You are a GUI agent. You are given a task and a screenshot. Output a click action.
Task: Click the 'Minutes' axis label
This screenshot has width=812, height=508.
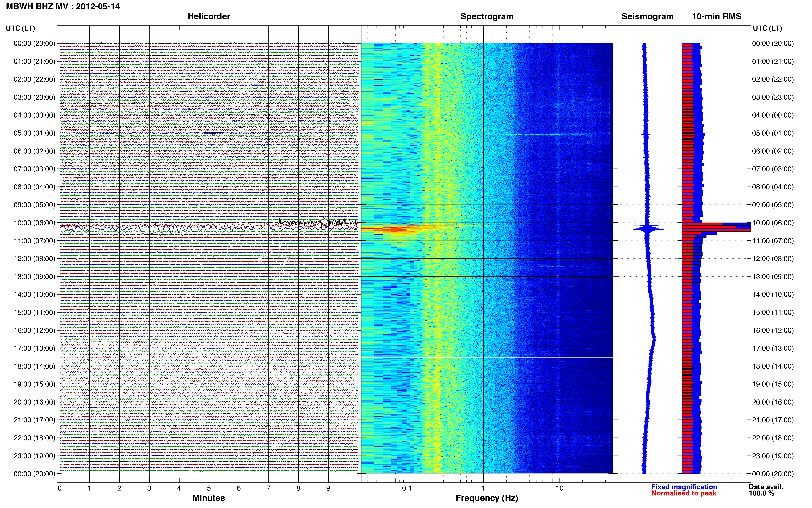[209, 498]
